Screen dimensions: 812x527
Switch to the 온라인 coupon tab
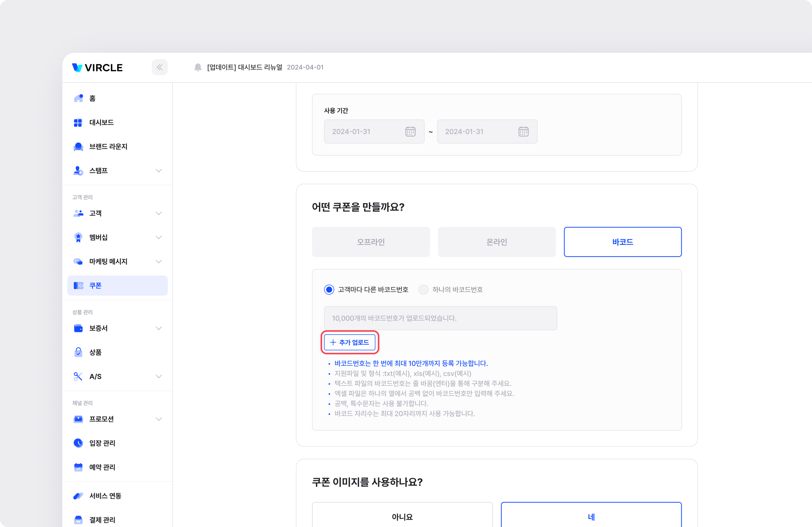tap(496, 242)
